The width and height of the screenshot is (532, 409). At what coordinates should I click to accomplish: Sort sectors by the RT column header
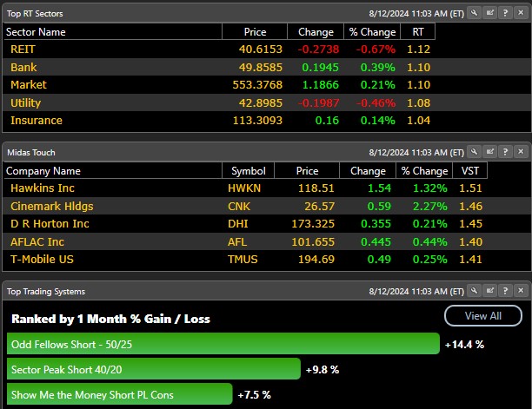point(417,32)
